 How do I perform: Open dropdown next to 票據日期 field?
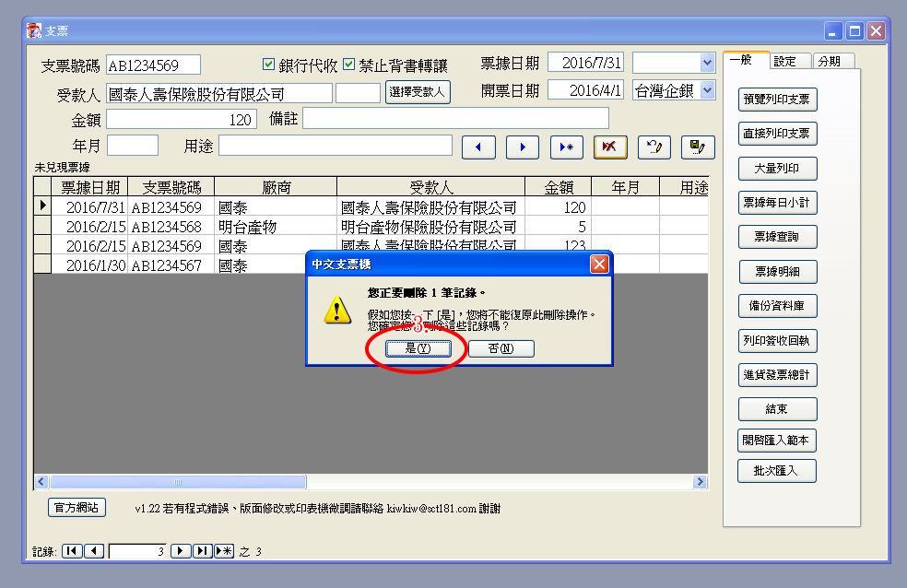[707, 63]
